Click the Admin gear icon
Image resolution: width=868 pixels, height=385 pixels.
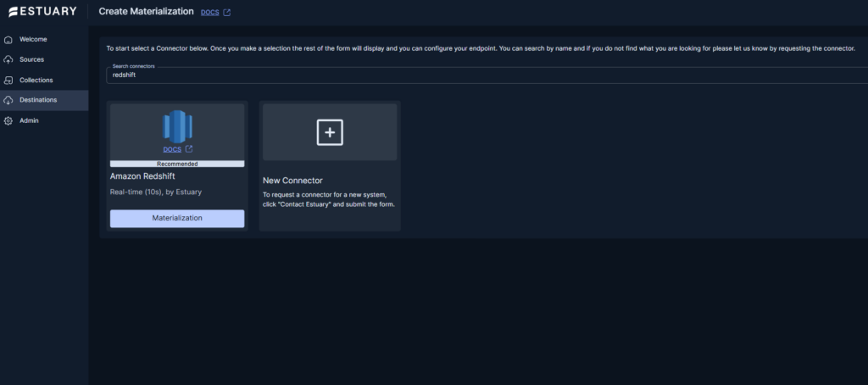pyautogui.click(x=8, y=120)
